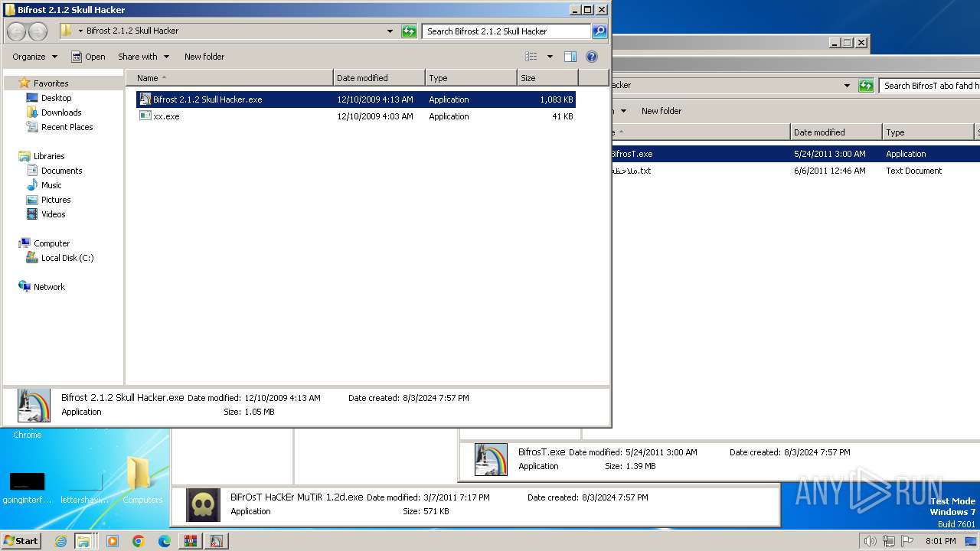Select Libraries in the navigation pane

coord(49,156)
